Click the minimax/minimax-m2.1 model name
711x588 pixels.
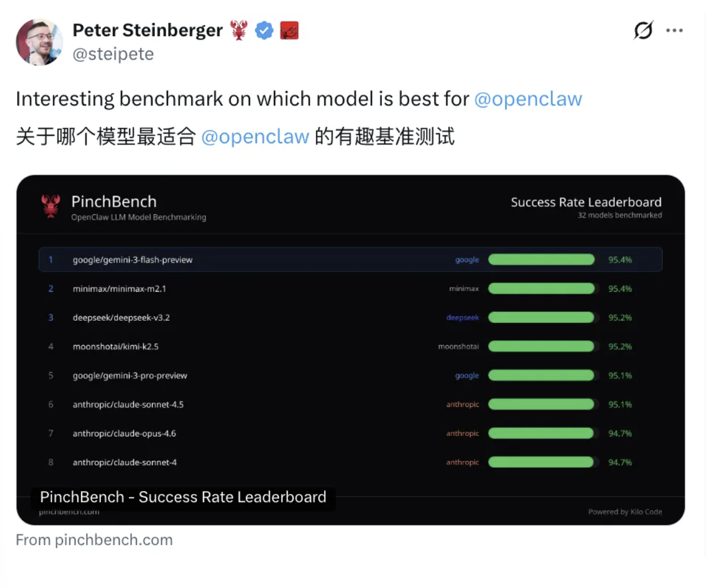pos(119,289)
